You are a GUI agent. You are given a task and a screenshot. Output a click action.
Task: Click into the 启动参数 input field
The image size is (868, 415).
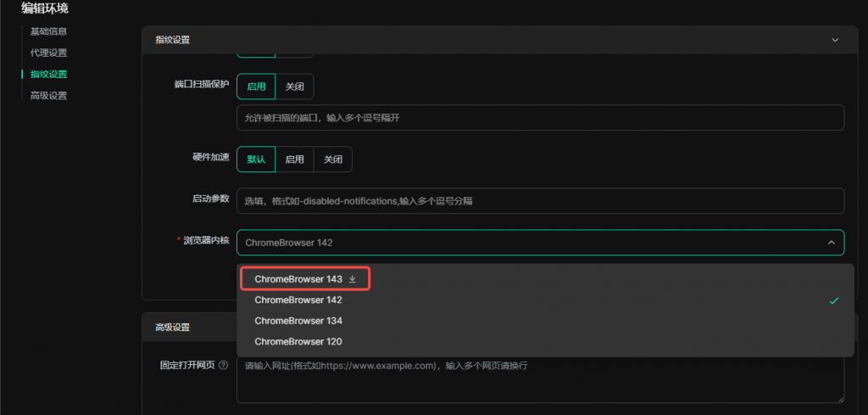pos(540,201)
